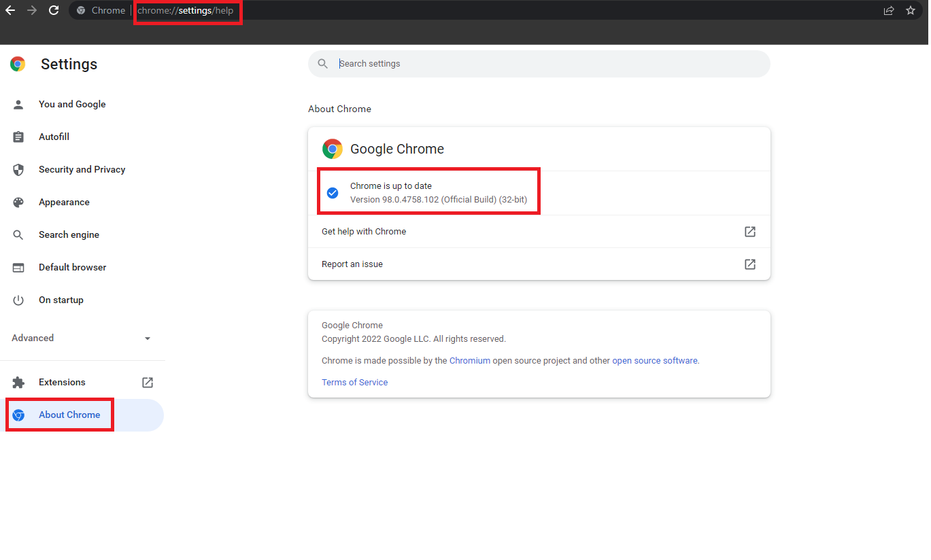Click the Chrome logo beside Settings title
This screenshot has width=931, height=560.
(x=18, y=64)
